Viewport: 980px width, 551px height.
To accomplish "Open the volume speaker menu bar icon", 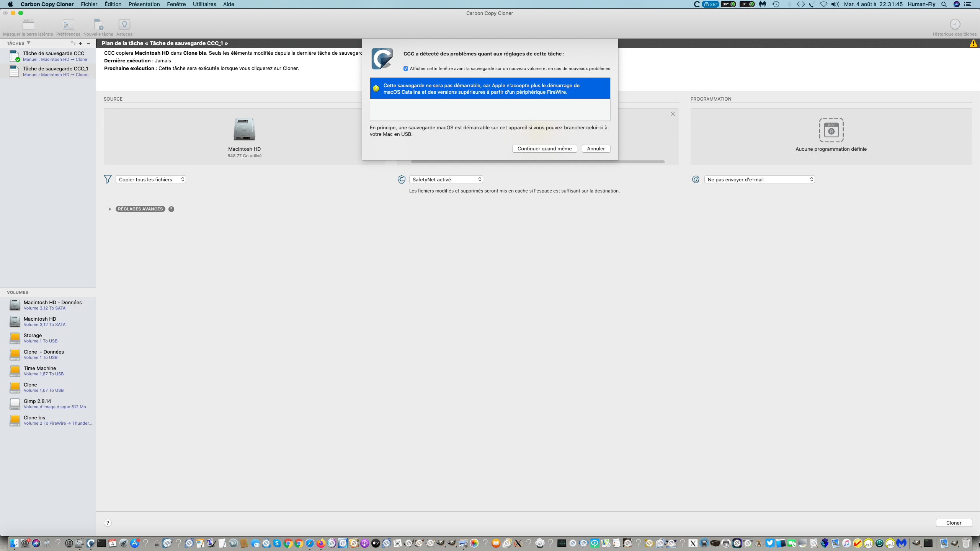I will 835,4.
